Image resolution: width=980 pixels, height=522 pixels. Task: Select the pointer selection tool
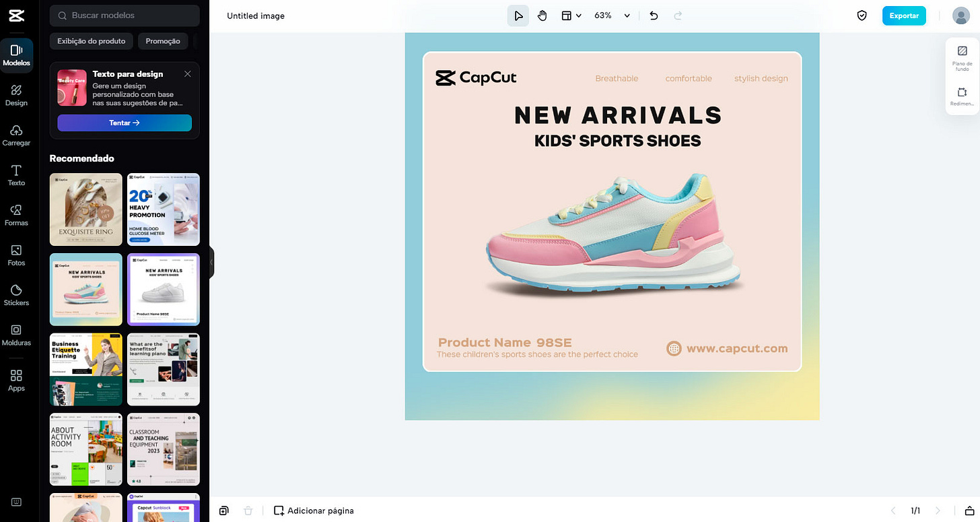click(518, 15)
